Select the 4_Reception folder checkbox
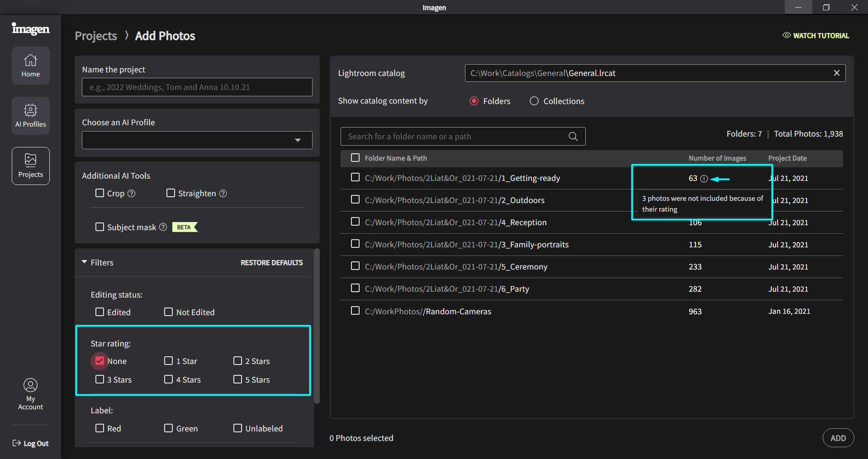Image resolution: width=868 pixels, height=459 pixels. coord(356,222)
